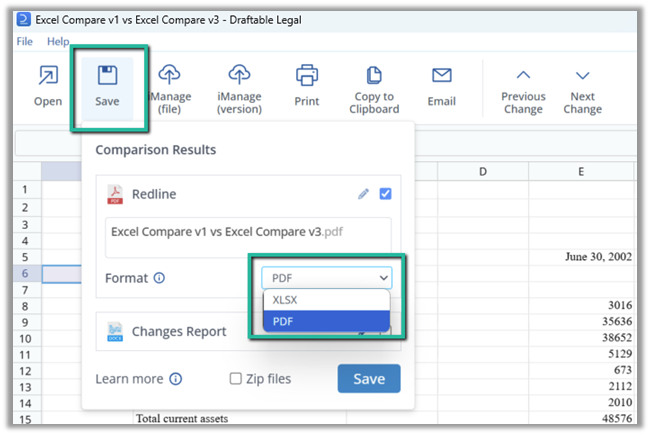
Task: Click the Learn more link
Action: (129, 379)
